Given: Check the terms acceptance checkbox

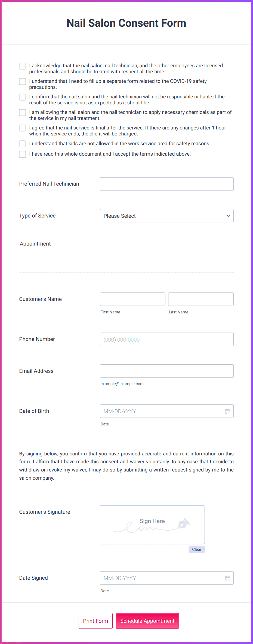Looking at the screenshot, I should pos(22,154).
